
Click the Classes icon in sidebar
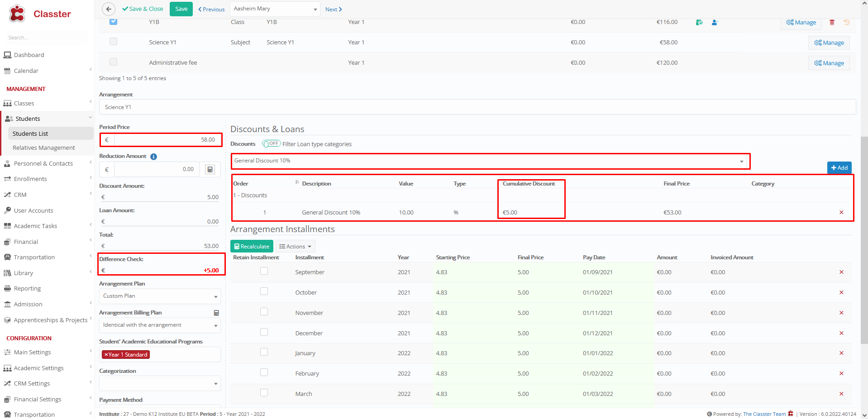coord(7,103)
